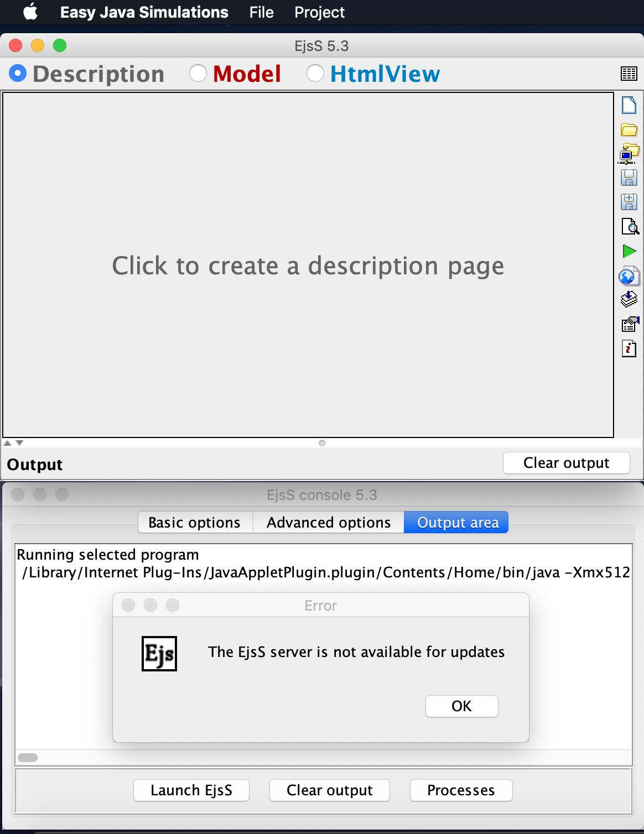Click the Package simulation download-stack icon
This screenshot has width=644, height=834.
629,299
